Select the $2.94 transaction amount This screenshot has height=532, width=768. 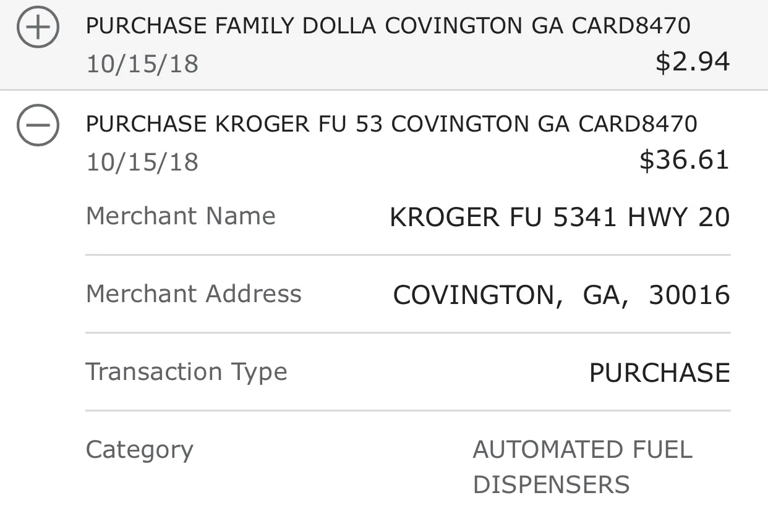tap(693, 62)
